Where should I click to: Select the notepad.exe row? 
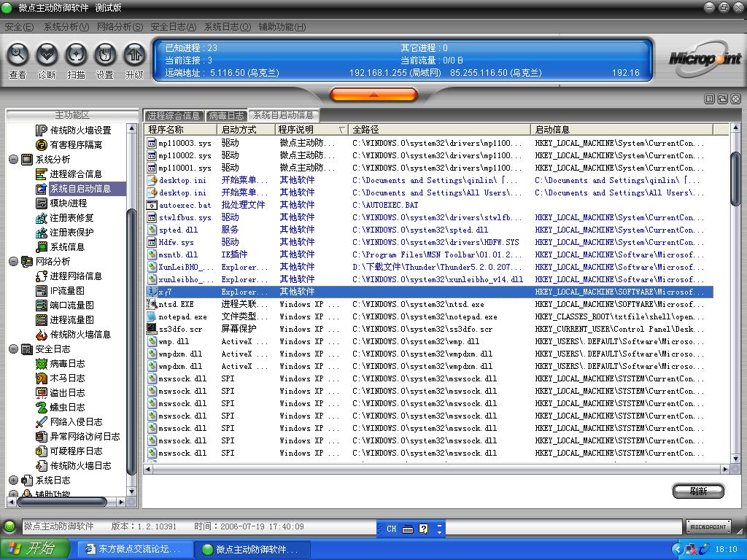click(x=429, y=316)
